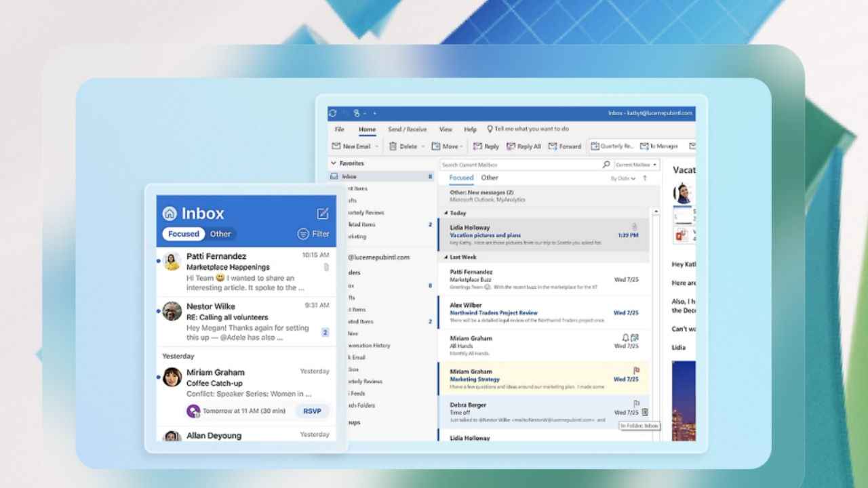Open the View ribbon tab

click(446, 129)
